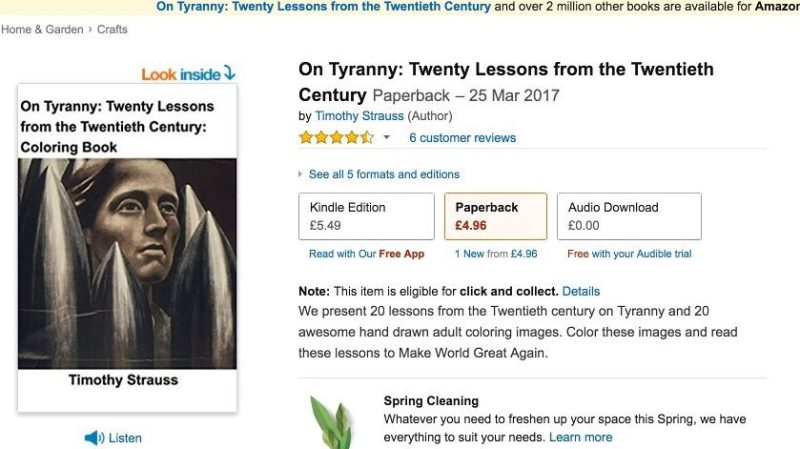This screenshot has width=800, height=449.
Task: Open the Crafts breadcrumb link
Action: click(112, 30)
